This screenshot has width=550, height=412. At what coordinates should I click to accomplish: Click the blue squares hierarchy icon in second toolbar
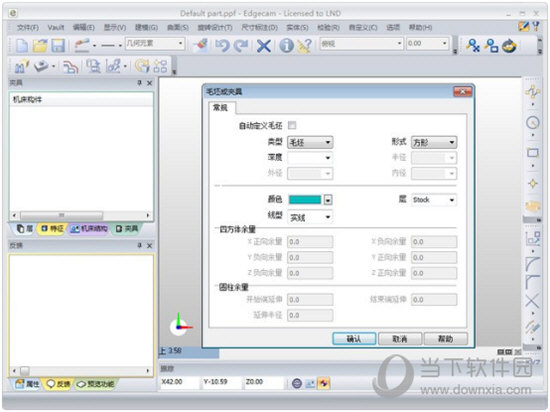(x=160, y=66)
